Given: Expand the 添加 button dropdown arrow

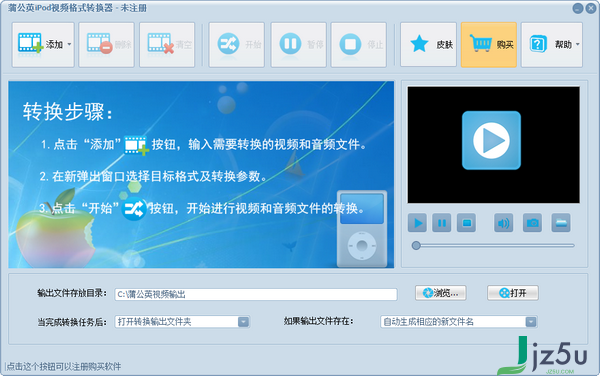Looking at the screenshot, I should point(69,44).
